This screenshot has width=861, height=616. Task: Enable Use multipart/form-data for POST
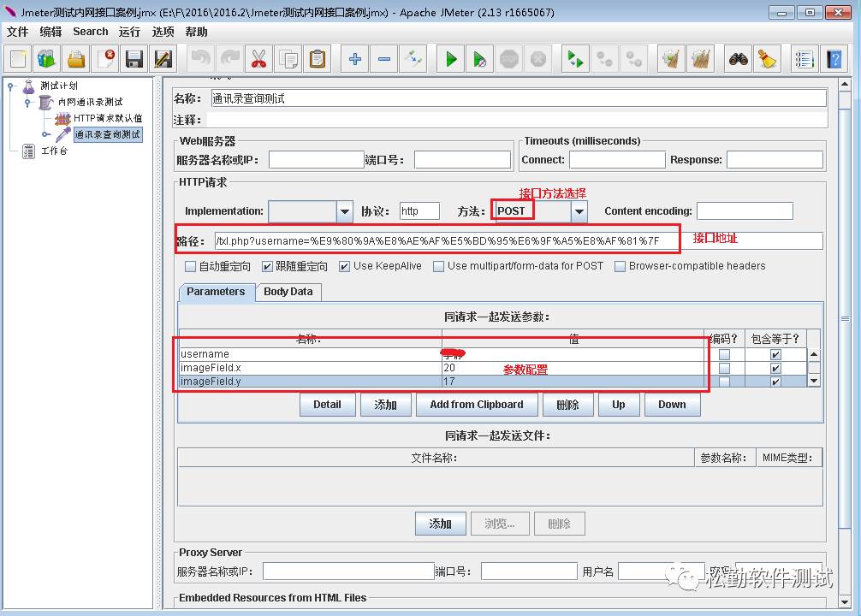[438, 266]
